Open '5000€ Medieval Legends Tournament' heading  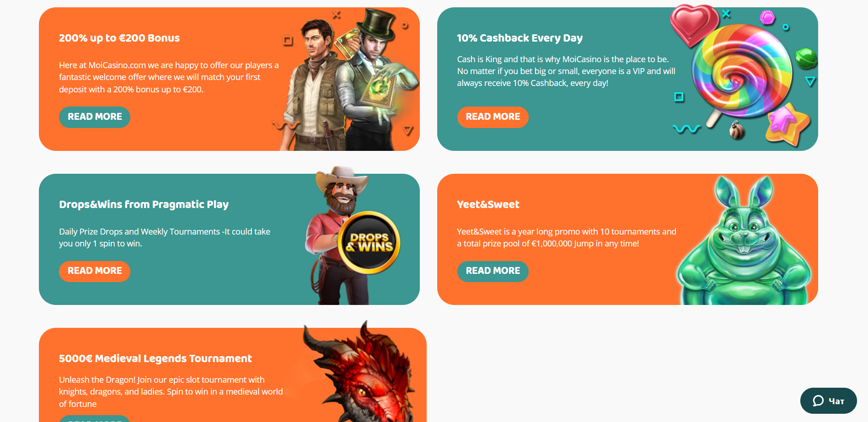(155, 358)
